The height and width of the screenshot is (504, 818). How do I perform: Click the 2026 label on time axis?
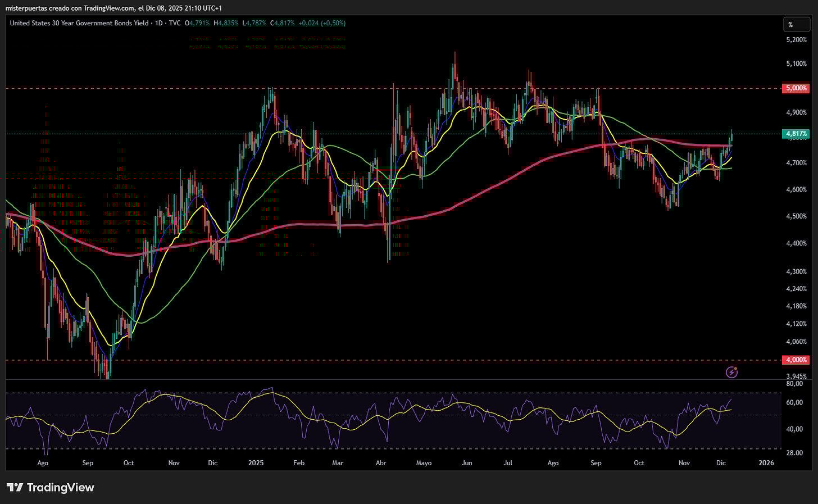[766, 463]
